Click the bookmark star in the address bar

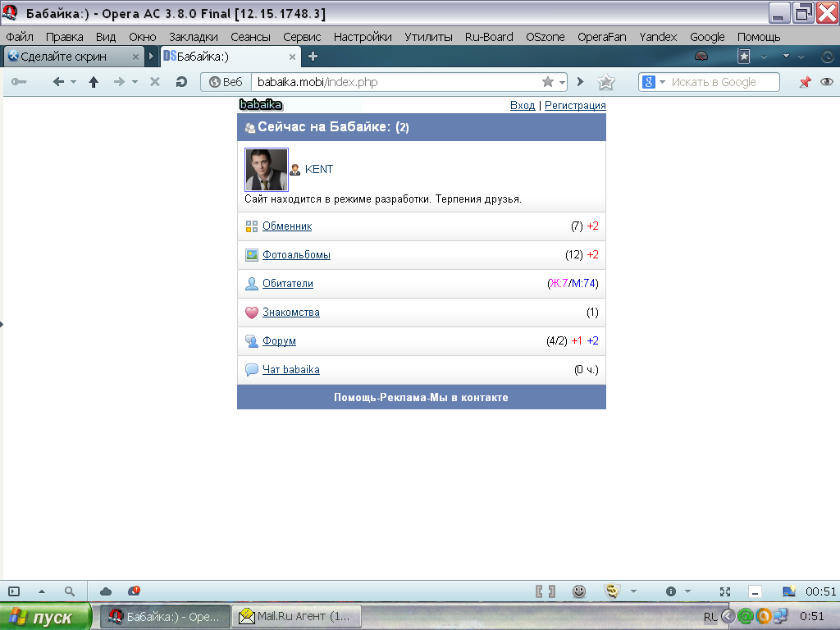(547, 82)
